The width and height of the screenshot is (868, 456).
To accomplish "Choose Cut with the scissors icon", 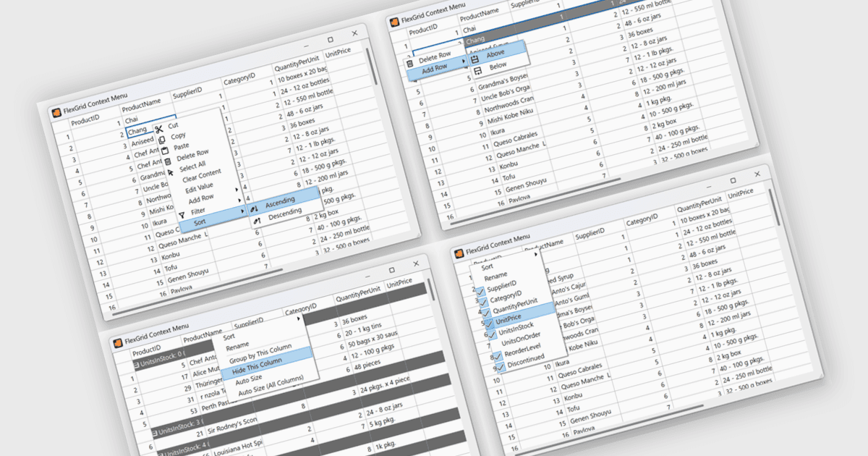I will pos(174,125).
